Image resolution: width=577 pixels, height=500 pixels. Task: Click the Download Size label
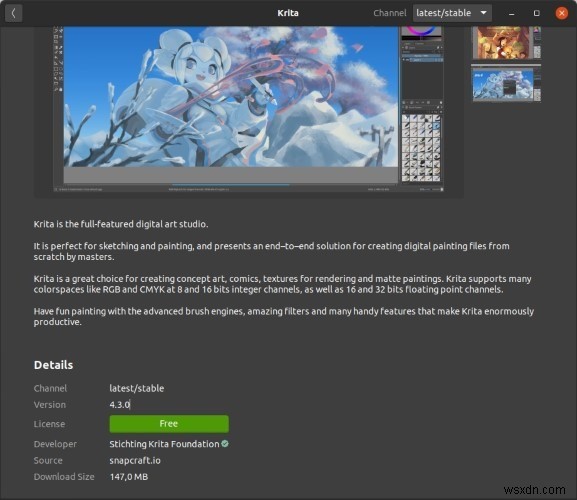[64, 477]
